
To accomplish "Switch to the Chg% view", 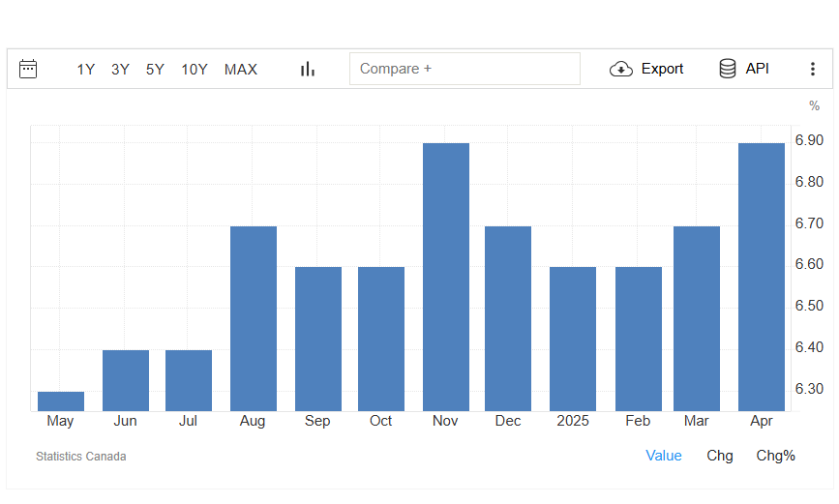I will click(x=775, y=456).
